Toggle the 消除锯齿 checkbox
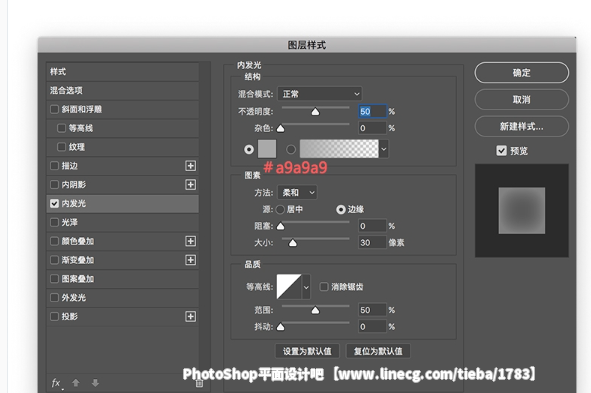The height and width of the screenshot is (393, 591). click(324, 287)
